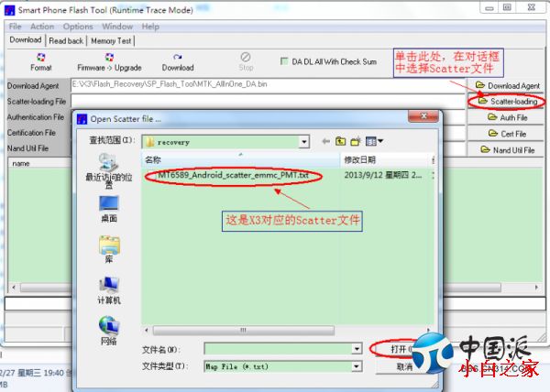Expand the 文件类型 Map File dropdown
The height and width of the screenshot is (392, 550).
pos(357,366)
